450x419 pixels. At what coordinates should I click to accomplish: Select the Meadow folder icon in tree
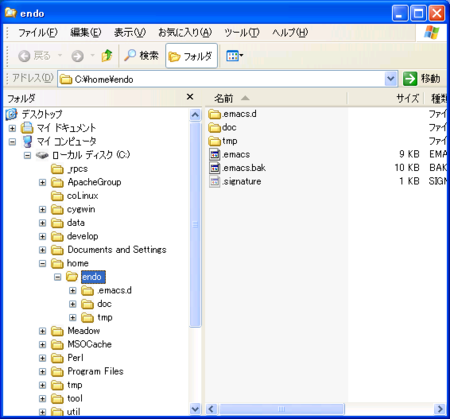pyautogui.click(x=57, y=331)
